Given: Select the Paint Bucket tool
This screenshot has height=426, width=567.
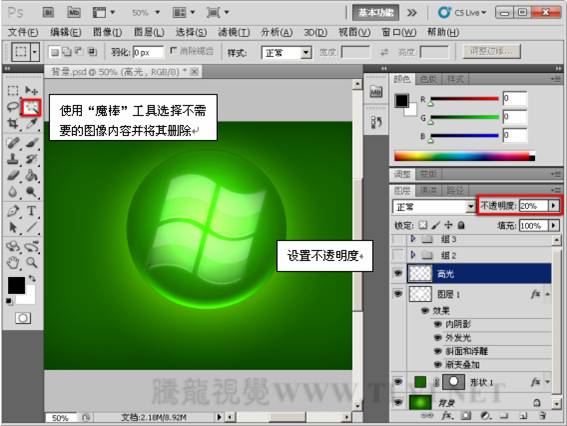Looking at the screenshot, I should (31, 176).
